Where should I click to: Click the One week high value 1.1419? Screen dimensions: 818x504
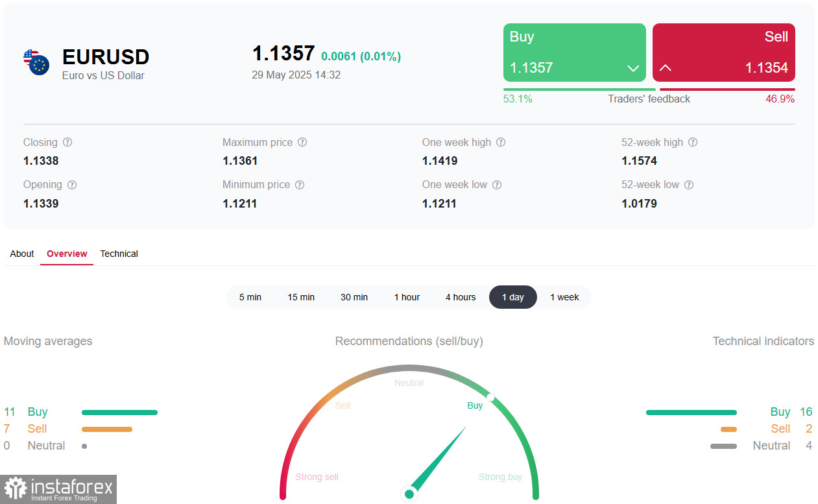(x=440, y=161)
